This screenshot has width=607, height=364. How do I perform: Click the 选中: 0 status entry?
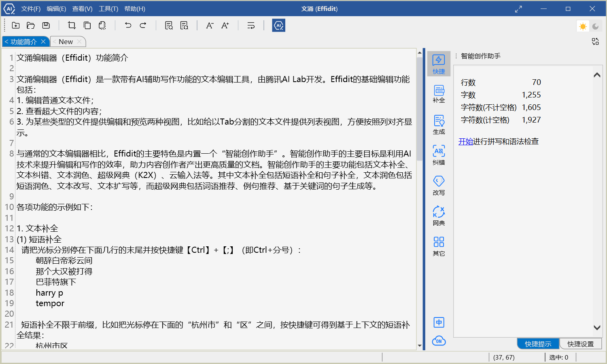pyautogui.click(x=559, y=358)
